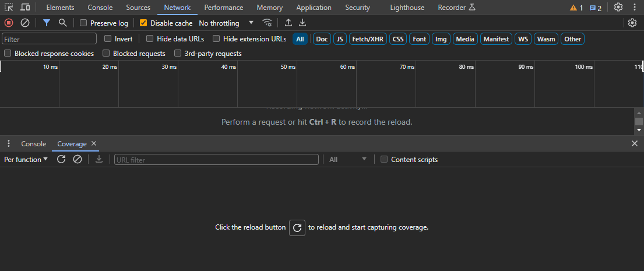Check the Invert filter checkbox
This screenshot has height=271, width=644.
[108, 39]
